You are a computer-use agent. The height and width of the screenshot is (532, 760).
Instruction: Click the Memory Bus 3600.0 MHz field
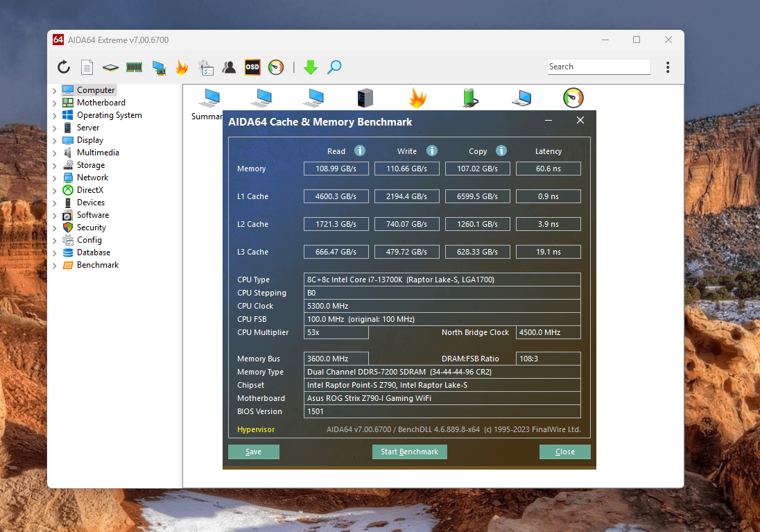(336, 359)
